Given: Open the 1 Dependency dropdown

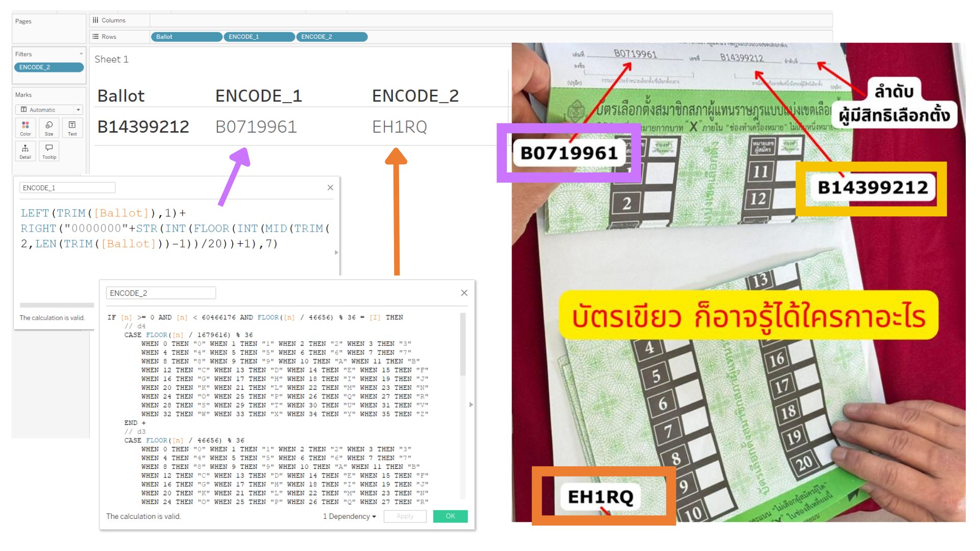Looking at the screenshot, I should click(350, 516).
